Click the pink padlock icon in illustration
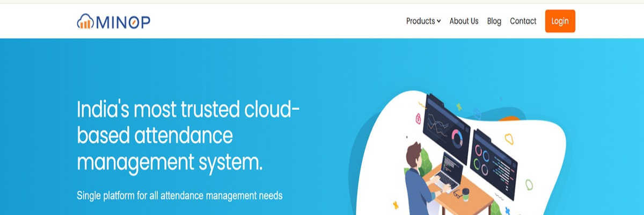644x215 pixels. click(418, 119)
